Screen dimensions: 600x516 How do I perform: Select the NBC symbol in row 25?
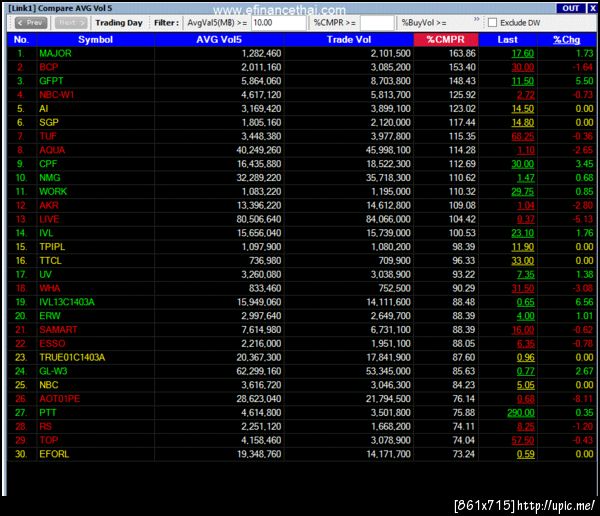coord(49,385)
